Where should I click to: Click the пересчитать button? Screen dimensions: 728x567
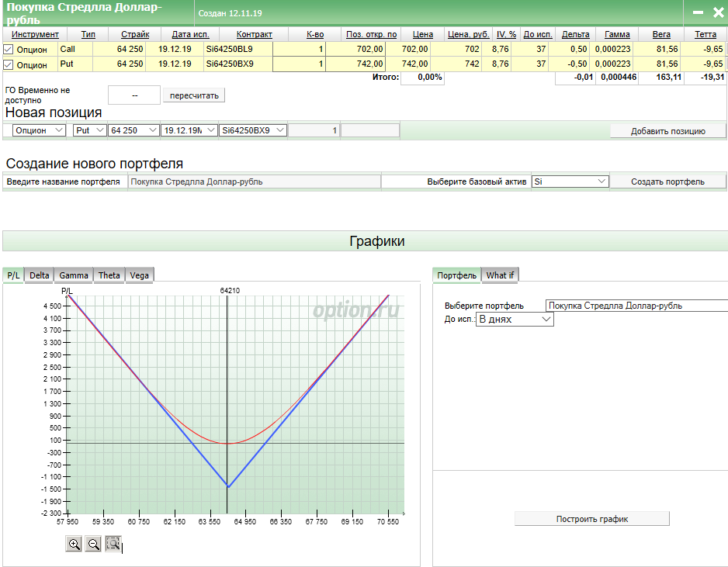pyautogui.click(x=194, y=95)
